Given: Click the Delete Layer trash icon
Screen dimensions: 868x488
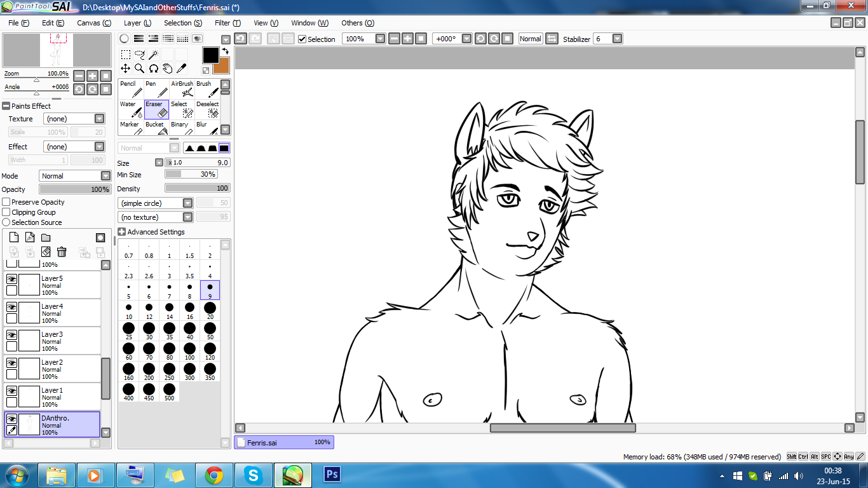Looking at the screenshot, I should tap(62, 252).
